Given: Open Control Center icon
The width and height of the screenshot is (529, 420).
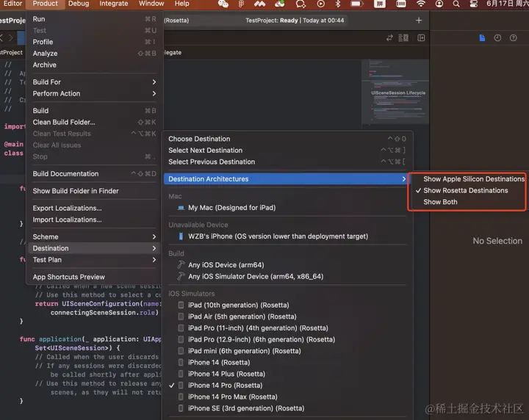Looking at the screenshot, I should (x=474, y=4).
